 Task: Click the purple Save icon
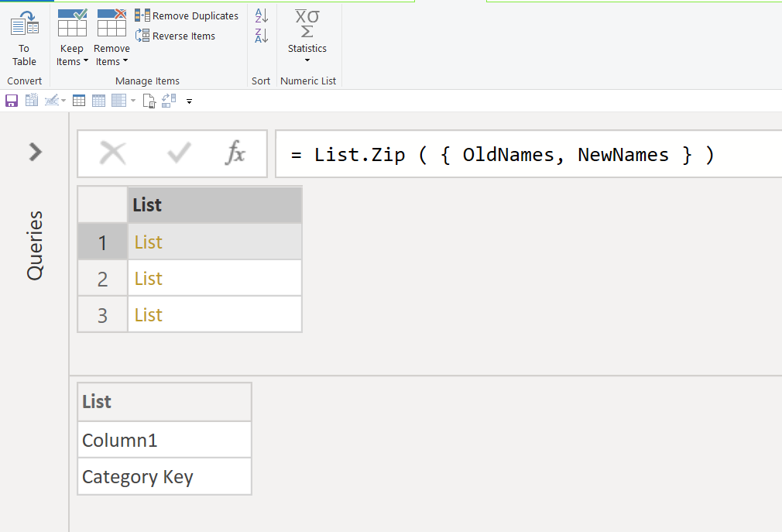coord(12,101)
